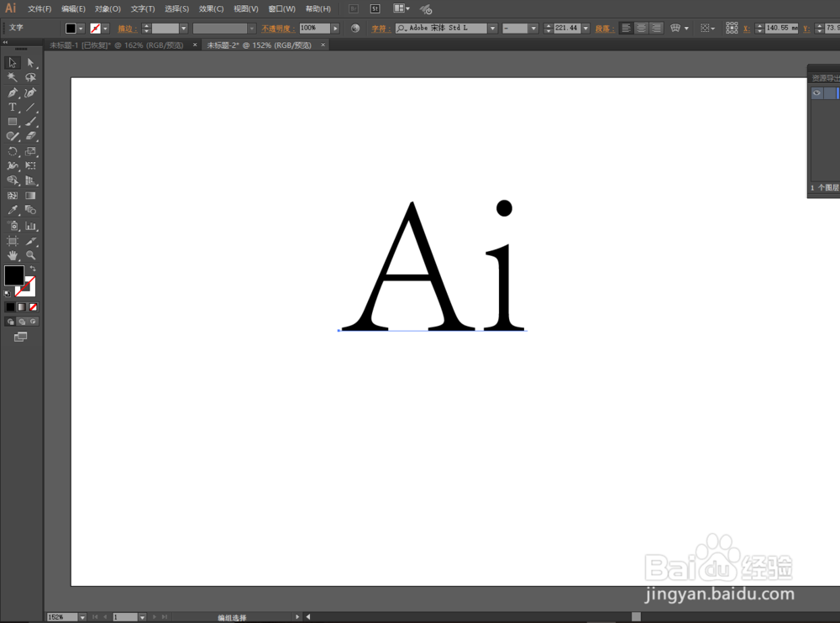Select the Scale tool

(x=30, y=151)
